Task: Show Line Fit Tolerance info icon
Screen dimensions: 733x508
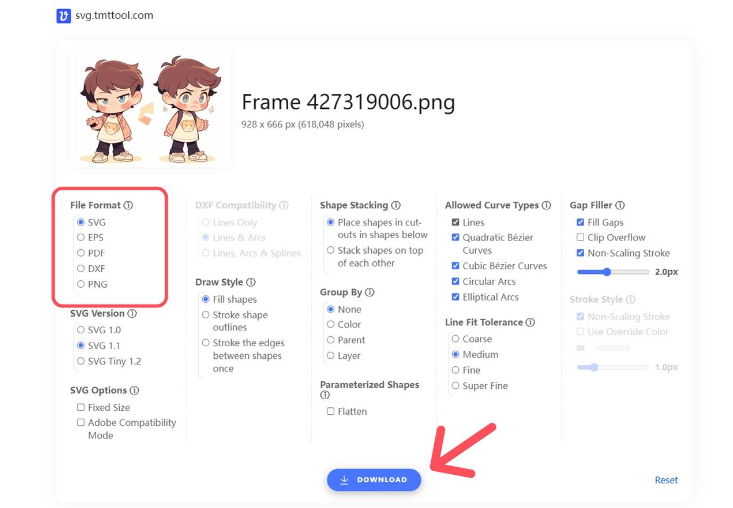Action: pos(530,322)
